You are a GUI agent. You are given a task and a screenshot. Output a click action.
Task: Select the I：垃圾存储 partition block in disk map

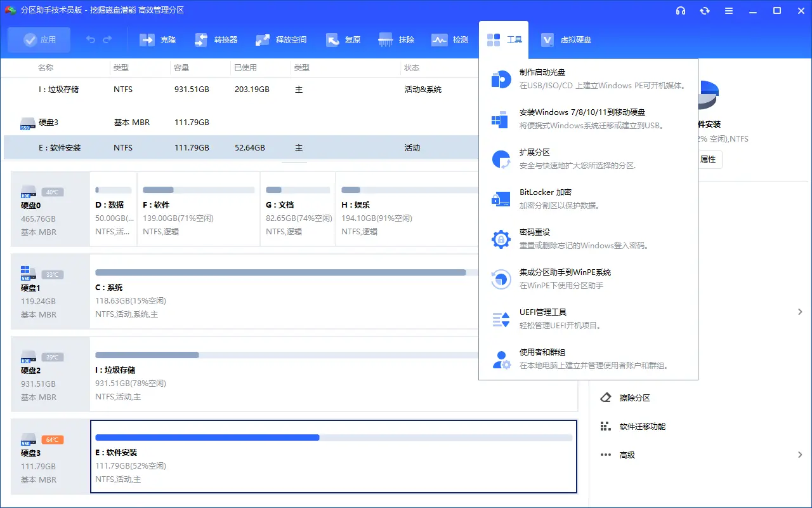tap(334, 374)
